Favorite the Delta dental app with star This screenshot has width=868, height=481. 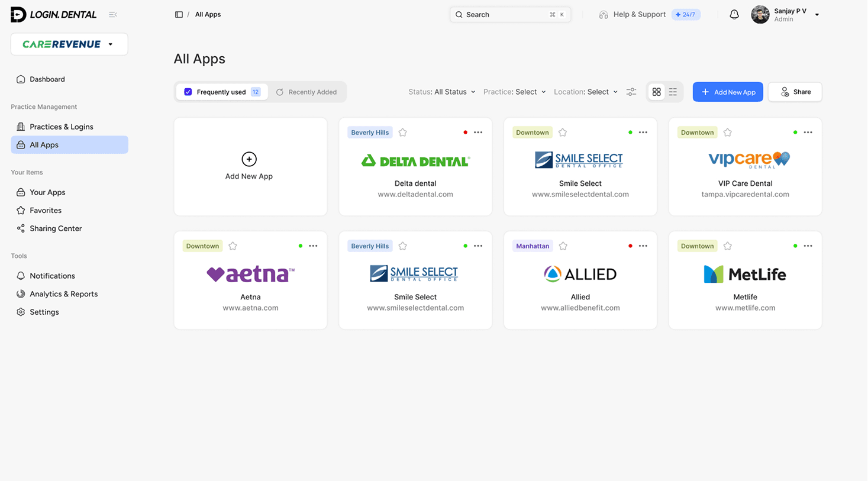click(402, 133)
